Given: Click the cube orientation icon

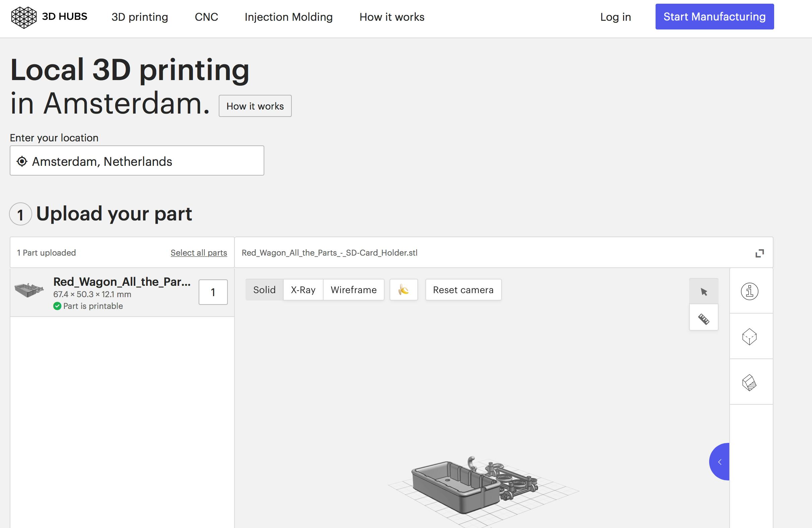Looking at the screenshot, I should click(749, 336).
